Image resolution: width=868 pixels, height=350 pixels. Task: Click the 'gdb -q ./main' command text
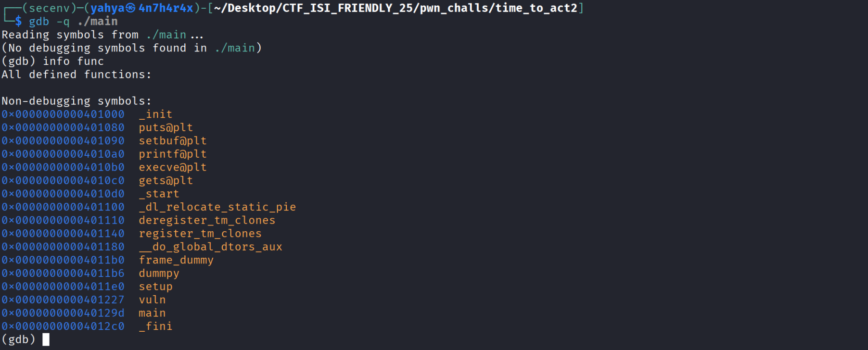(x=73, y=22)
